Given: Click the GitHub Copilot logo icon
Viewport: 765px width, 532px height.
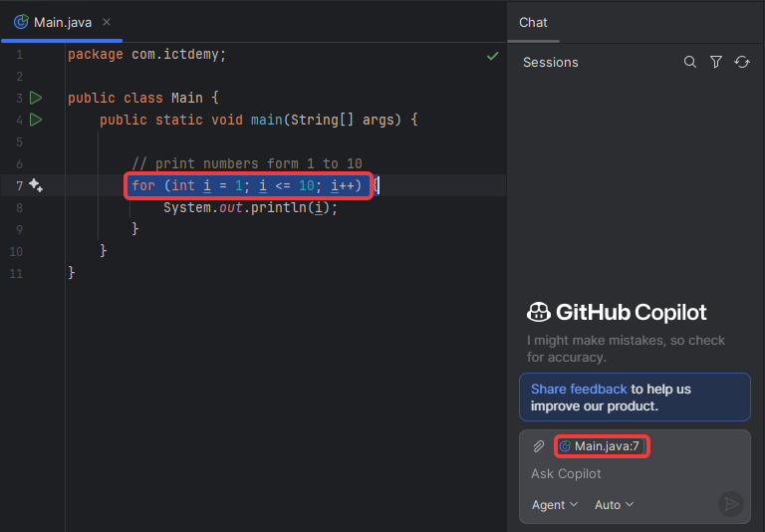Looking at the screenshot, I should coord(539,313).
